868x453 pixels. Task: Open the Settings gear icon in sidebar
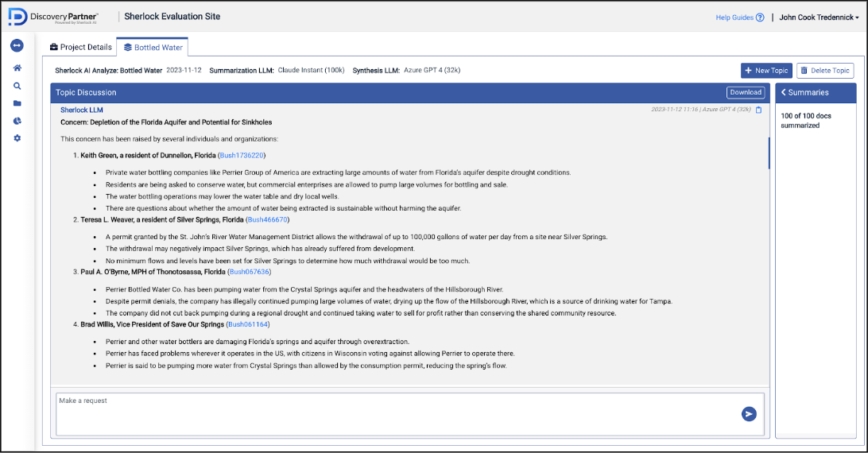17,138
